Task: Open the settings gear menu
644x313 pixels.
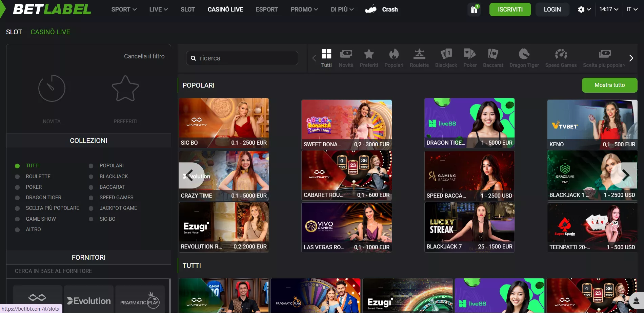Action: pyautogui.click(x=581, y=9)
